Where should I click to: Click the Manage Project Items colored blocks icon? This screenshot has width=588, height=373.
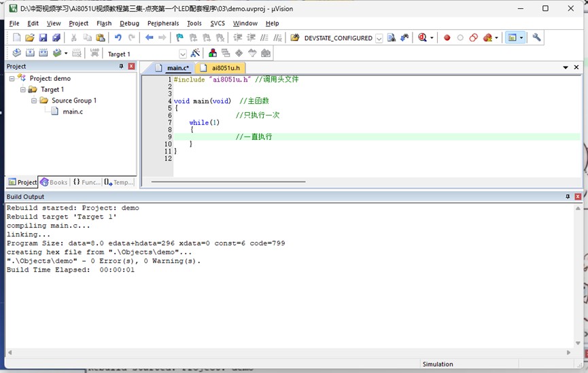[x=213, y=54]
